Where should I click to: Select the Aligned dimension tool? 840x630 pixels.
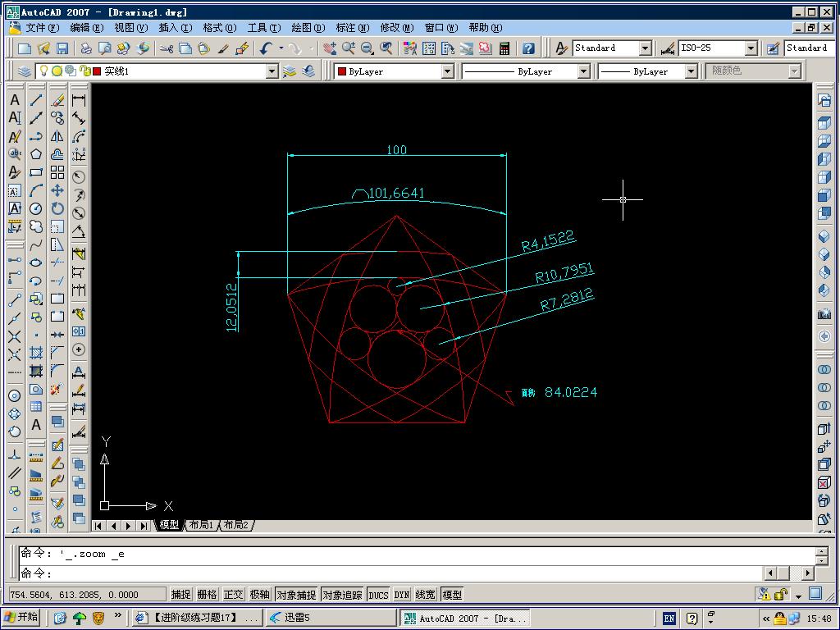pos(79,118)
